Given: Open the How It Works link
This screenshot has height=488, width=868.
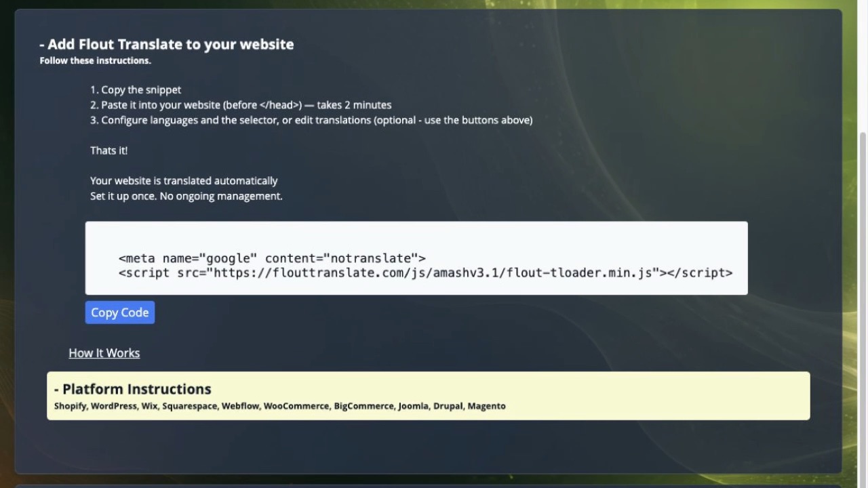Looking at the screenshot, I should coord(104,353).
